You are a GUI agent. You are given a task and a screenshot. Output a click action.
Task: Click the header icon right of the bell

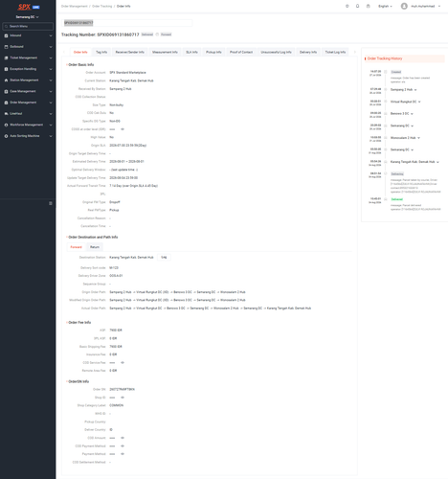368,6
